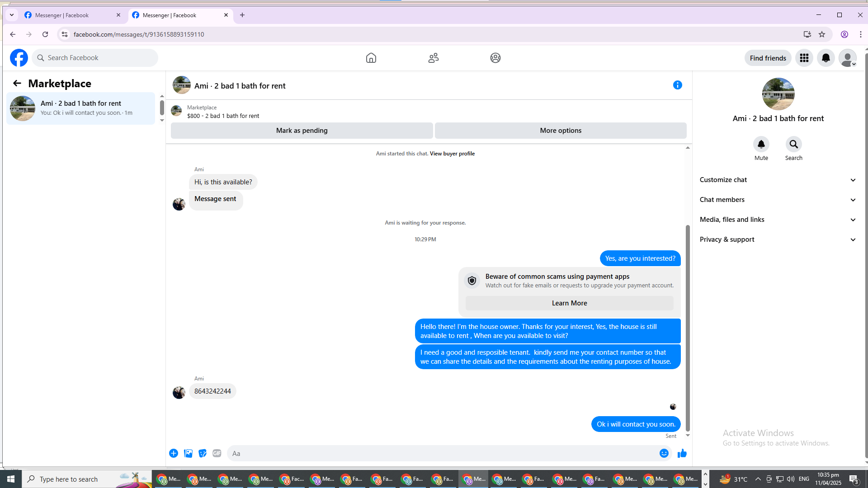The height and width of the screenshot is (488, 868).
Task: Click Learn More about payment scams
Action: coord(569,303)
